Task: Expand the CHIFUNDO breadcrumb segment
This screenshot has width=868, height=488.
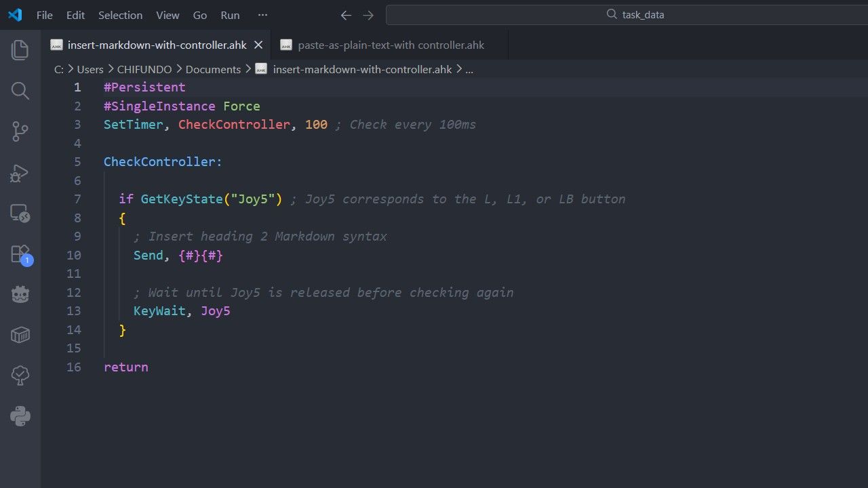Action: pyautogui.click(x=145, y=69)
